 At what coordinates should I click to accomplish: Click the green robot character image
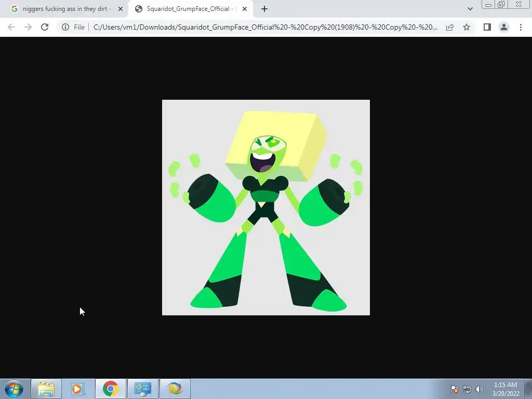point(266,207)
